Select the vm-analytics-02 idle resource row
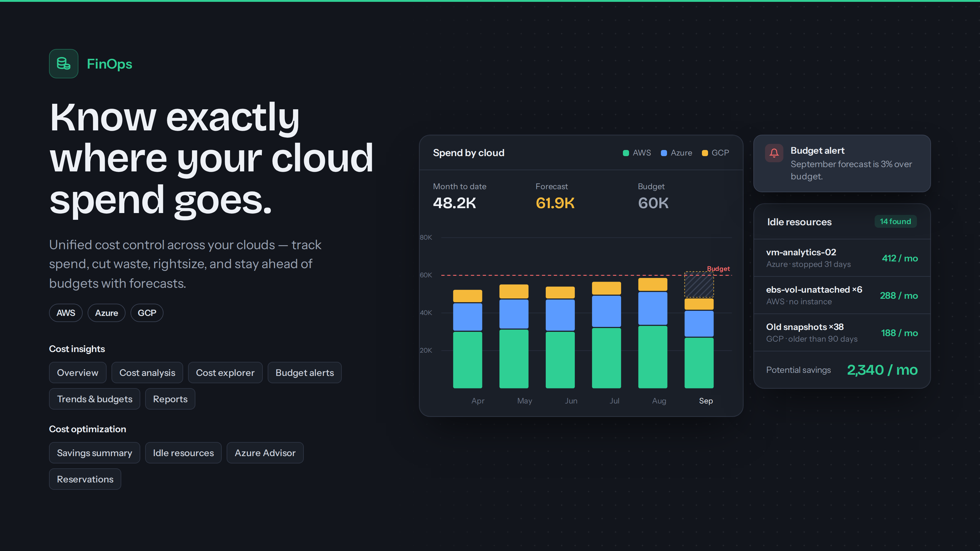 point(842,258)
